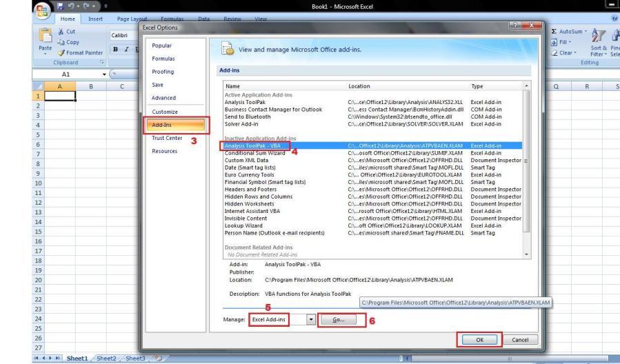Switch to the Insert ribbon tab
The width and height of the screenshot is (620, 364).
pos(95,19)
